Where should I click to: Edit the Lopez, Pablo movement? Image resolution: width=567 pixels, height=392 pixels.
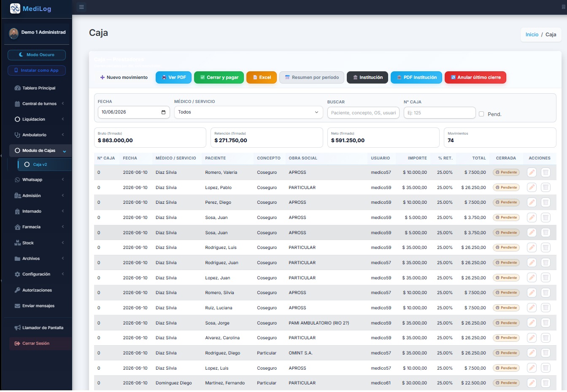pos(532,187)
